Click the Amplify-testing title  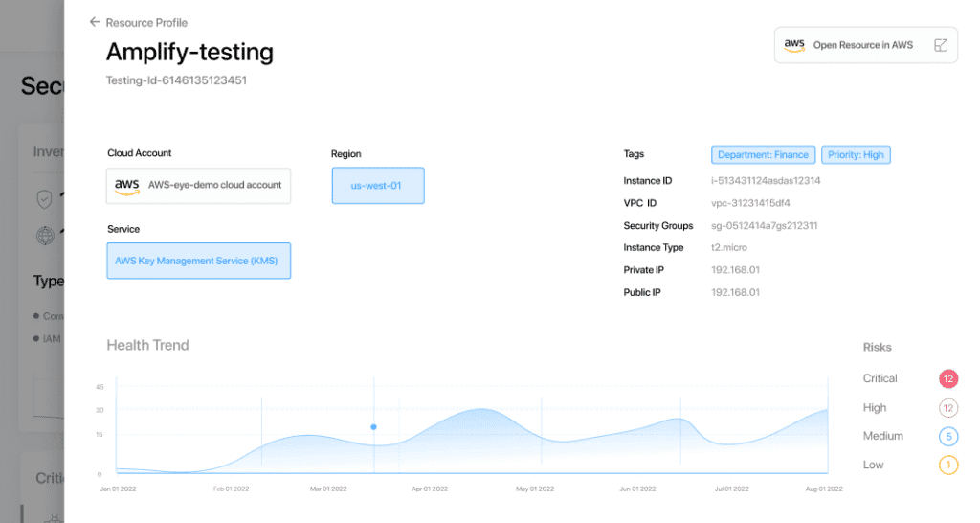point(189,52)
